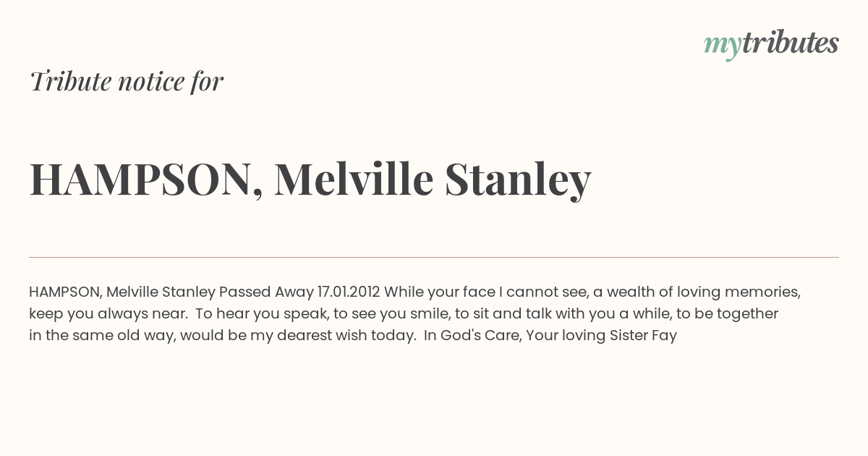Click the horizontal divider line
Screen dimensions: 868x456
[x=434, y=257]
